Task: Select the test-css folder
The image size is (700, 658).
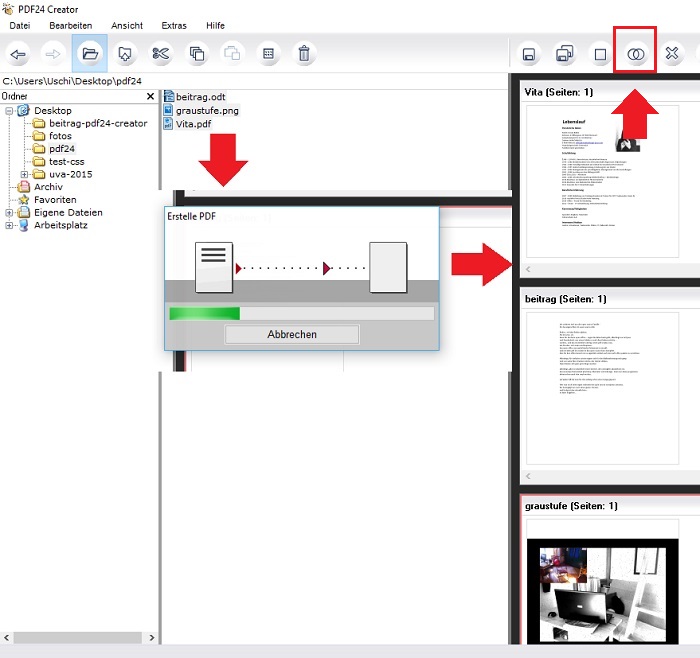Action: point(67,162)
